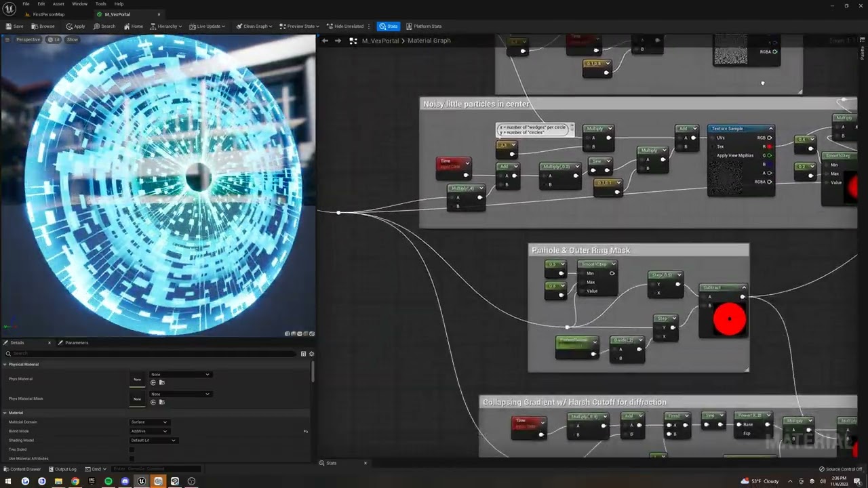Open Chrome from the taskbar
This screenshot has height=488, width=868.
pos(75,481)
